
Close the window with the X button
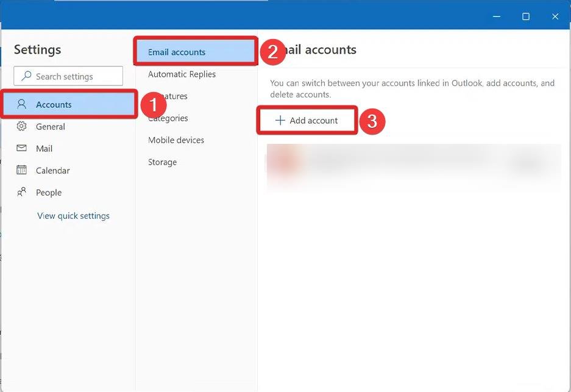click(x=555, y=16)
